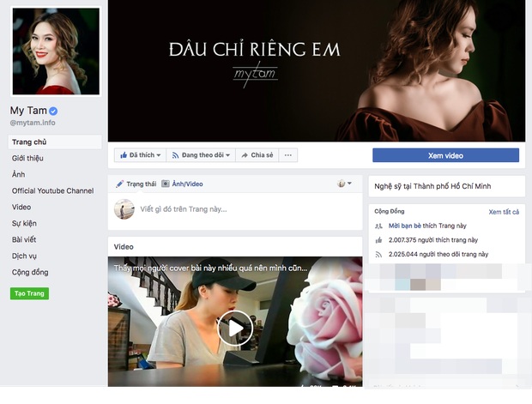This screenshot has height=404, width=532.
Task: Click the Chia sẻ share button
Action: pyautogui.click(x=257, y=155)
